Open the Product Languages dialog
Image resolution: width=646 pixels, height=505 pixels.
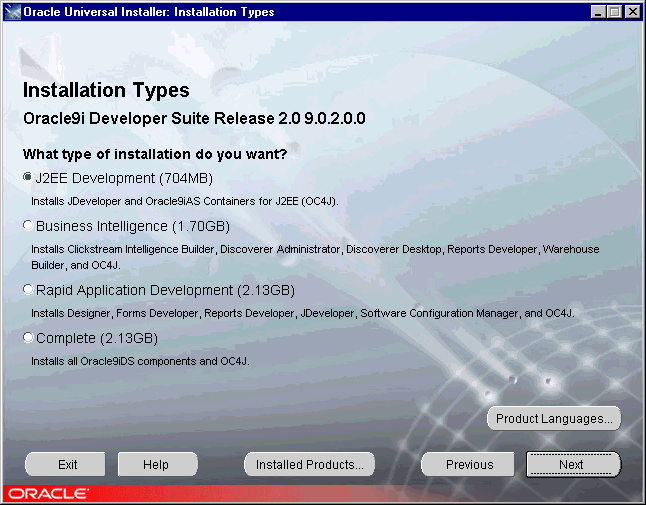tap(554, 418)
